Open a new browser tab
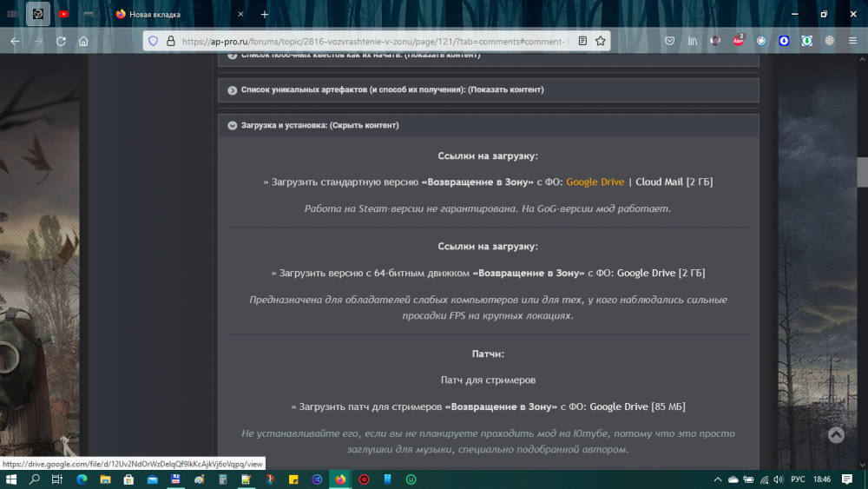Image resolution: width=868 pixels, height=489 pixels. click(265, 15)
